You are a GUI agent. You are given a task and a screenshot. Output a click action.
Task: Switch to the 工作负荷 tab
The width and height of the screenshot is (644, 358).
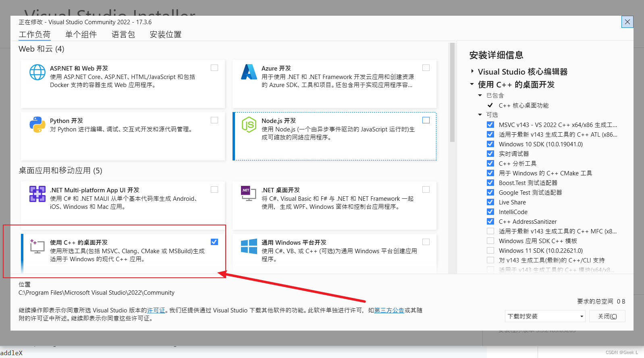point(35,35)
